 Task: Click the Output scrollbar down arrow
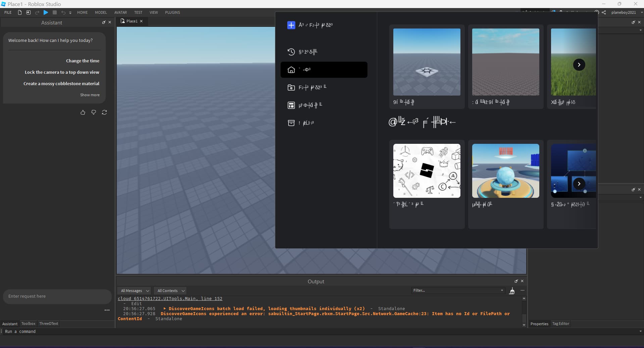click(x=524, y=325)
